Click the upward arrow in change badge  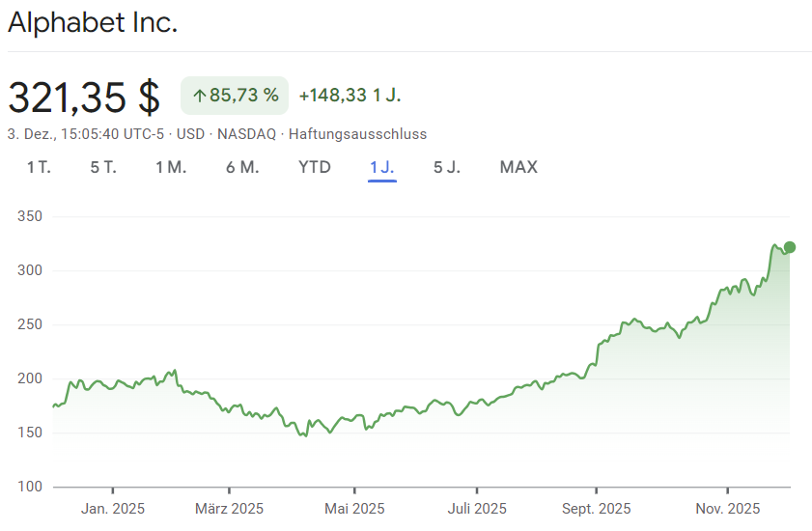(x=199, y=96)
